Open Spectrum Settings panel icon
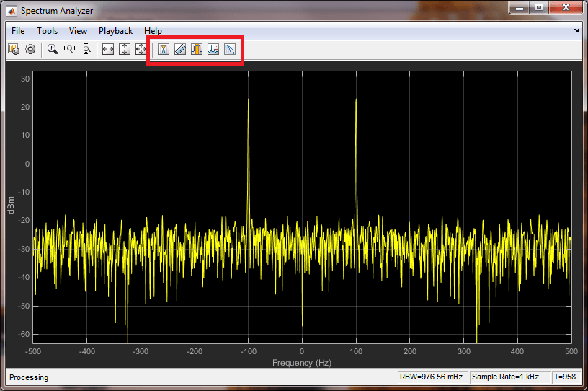Viewport: 588px width, 391px height. tap(14, 49)
